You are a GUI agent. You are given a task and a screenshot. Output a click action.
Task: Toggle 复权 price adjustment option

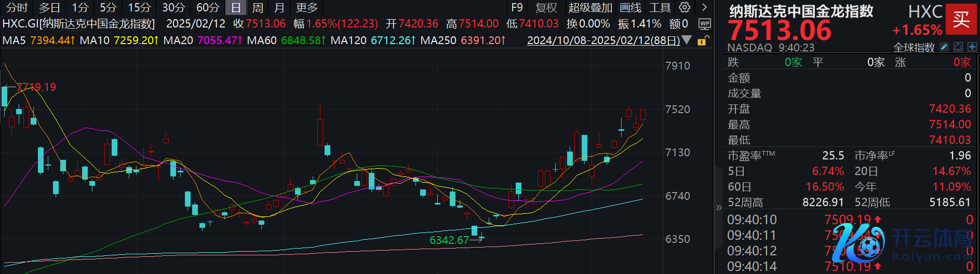coord(546,8)
